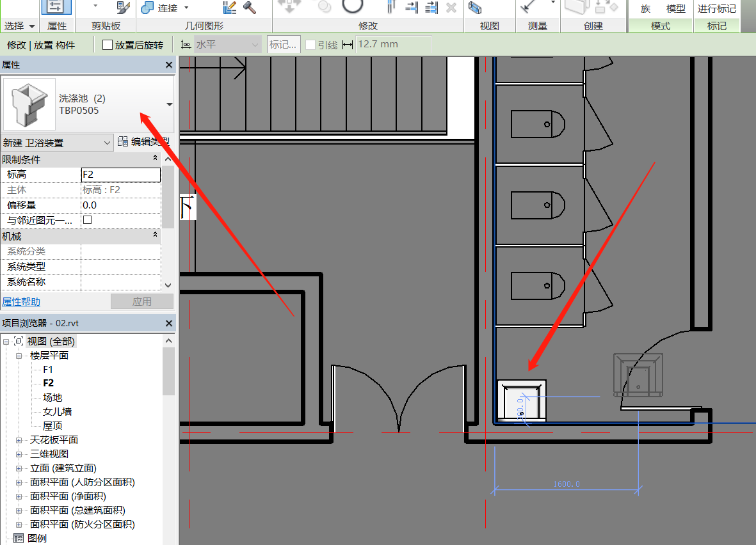Image resolution: width=756 pixels, height=545 pixels.
Task: Open the New Plumbing Fixtures filter dropdown
Action: coord(107,143)
